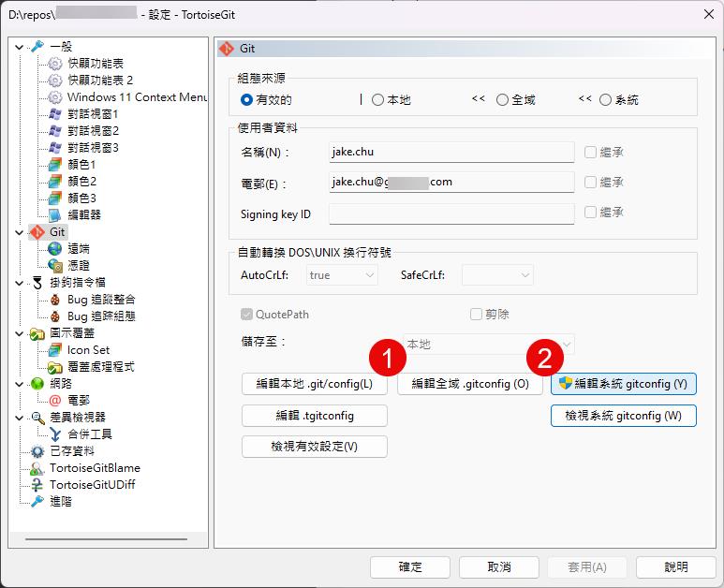
Task: Open TortoiseGitUDiff settings page
Action: tap(93, 485)
